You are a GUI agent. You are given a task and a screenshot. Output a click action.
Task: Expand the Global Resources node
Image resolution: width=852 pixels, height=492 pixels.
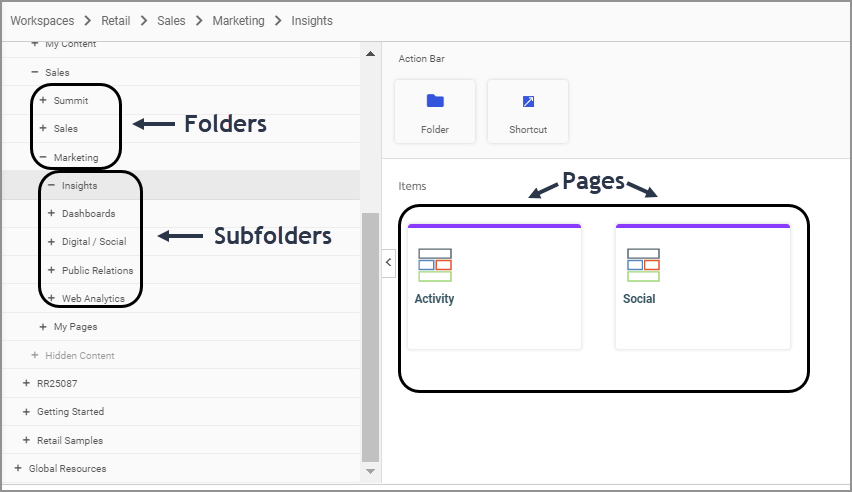pos(18,468)
